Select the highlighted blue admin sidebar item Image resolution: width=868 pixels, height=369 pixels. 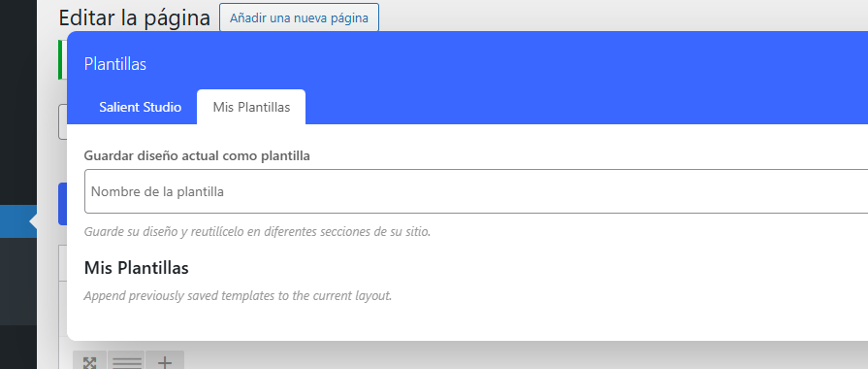18,221
